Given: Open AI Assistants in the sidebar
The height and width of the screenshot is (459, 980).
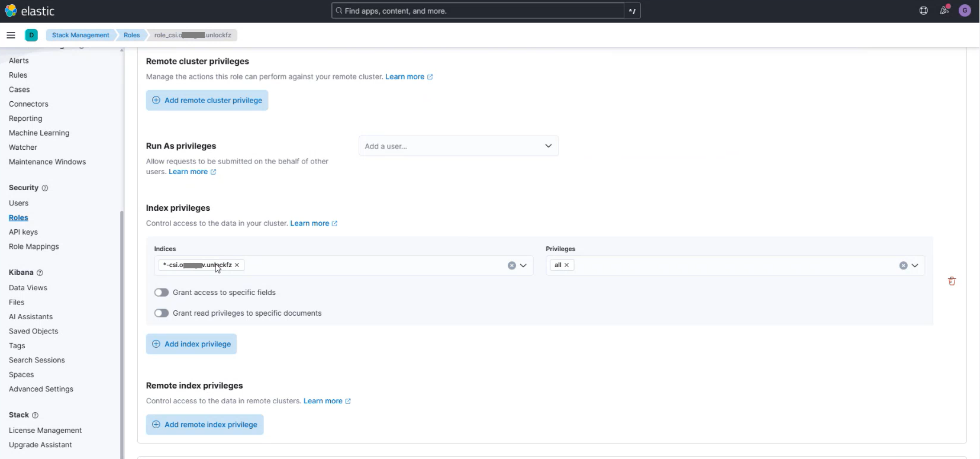Looking at the screenshot, I should 31,317.
